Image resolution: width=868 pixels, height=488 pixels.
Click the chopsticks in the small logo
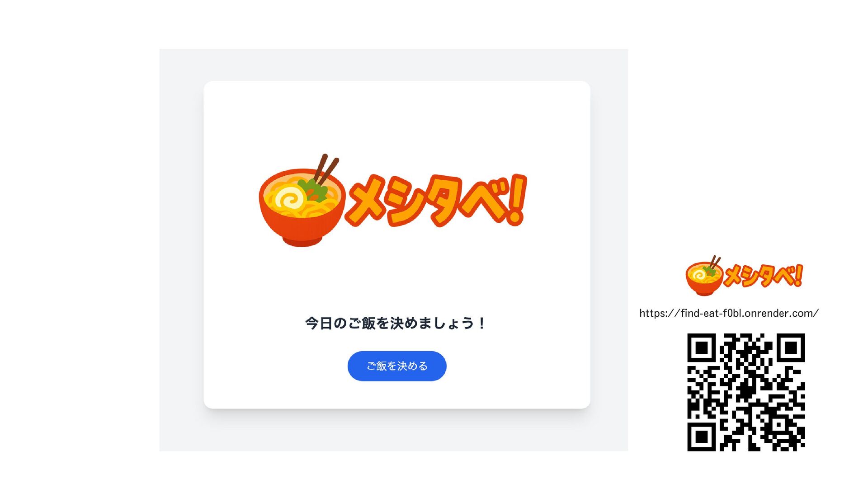pyautogui.click(x=715, y=262)
